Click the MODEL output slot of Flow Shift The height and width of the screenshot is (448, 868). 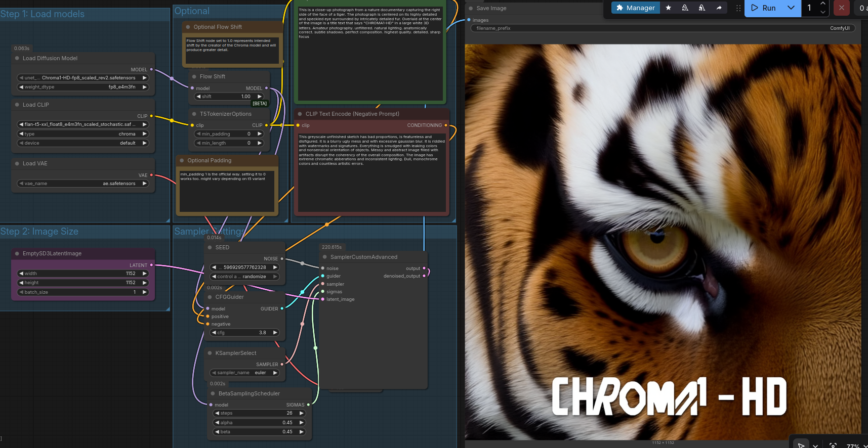(266, 88)
